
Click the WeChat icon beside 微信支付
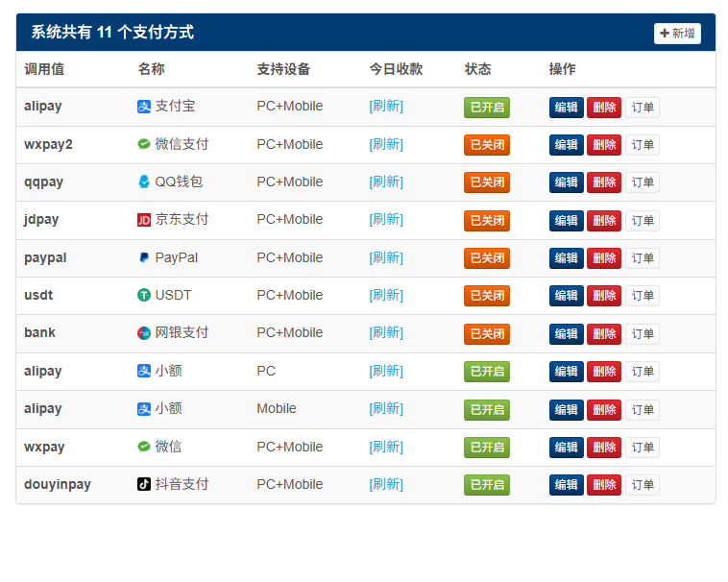[x=144, y=144]
